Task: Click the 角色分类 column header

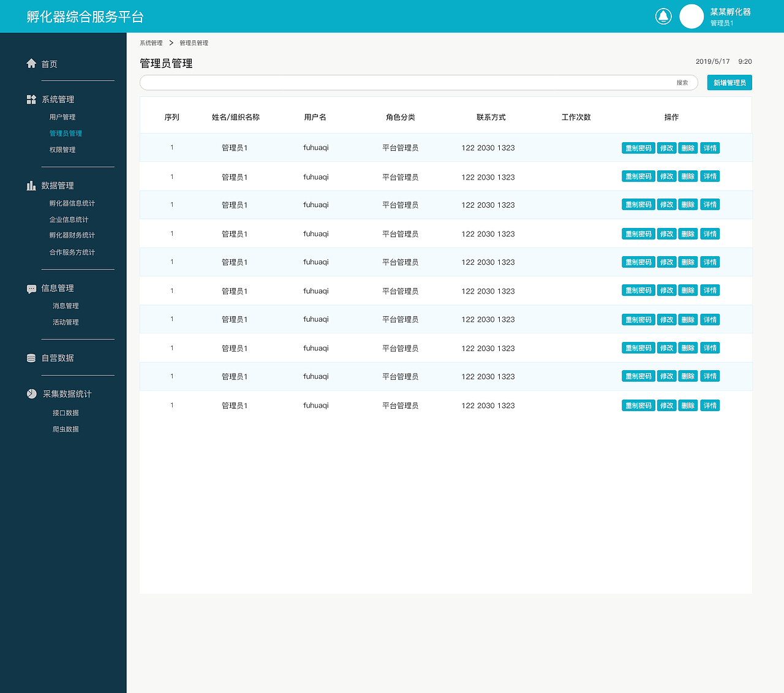Action: [x=401, y=117]
